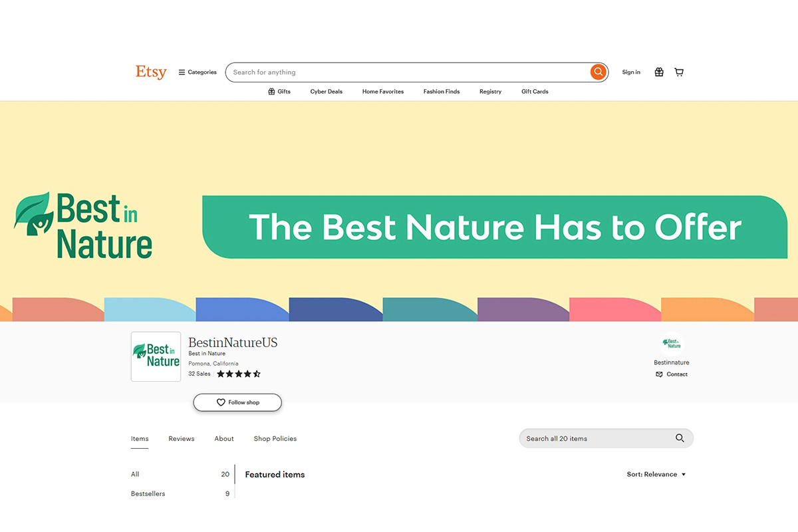
Task: Click the Bestinnature owner avatar
Action: 672,344
